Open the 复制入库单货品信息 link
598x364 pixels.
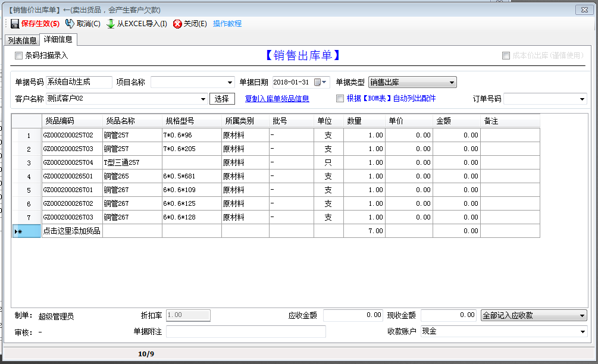click(x=277, y=99)
